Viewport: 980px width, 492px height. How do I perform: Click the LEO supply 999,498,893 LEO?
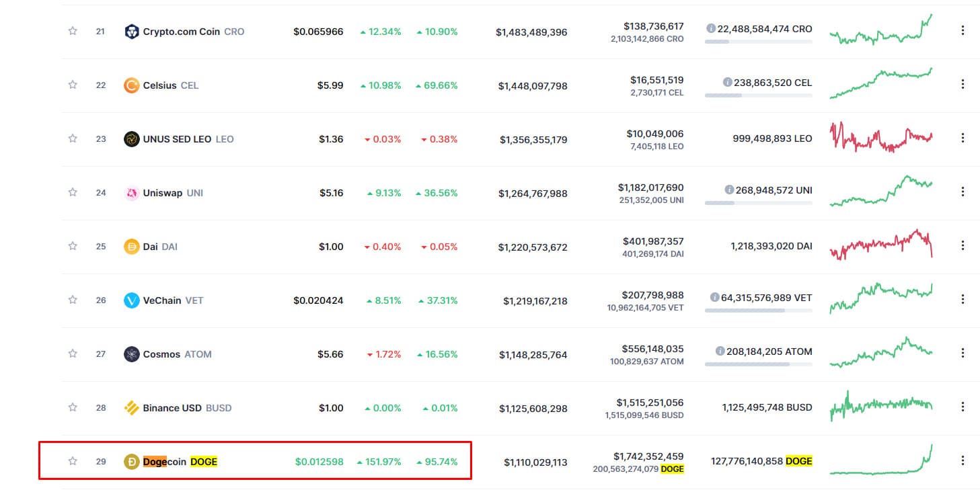772,138
